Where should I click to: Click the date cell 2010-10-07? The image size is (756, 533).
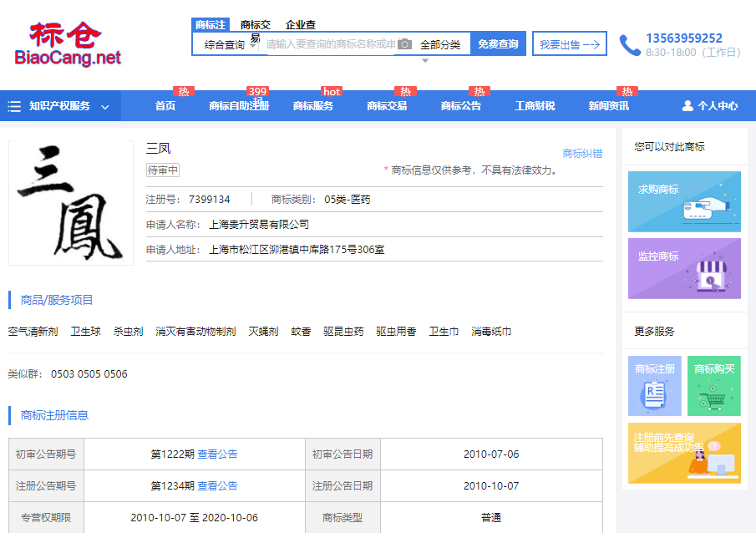tap(491, 485)
